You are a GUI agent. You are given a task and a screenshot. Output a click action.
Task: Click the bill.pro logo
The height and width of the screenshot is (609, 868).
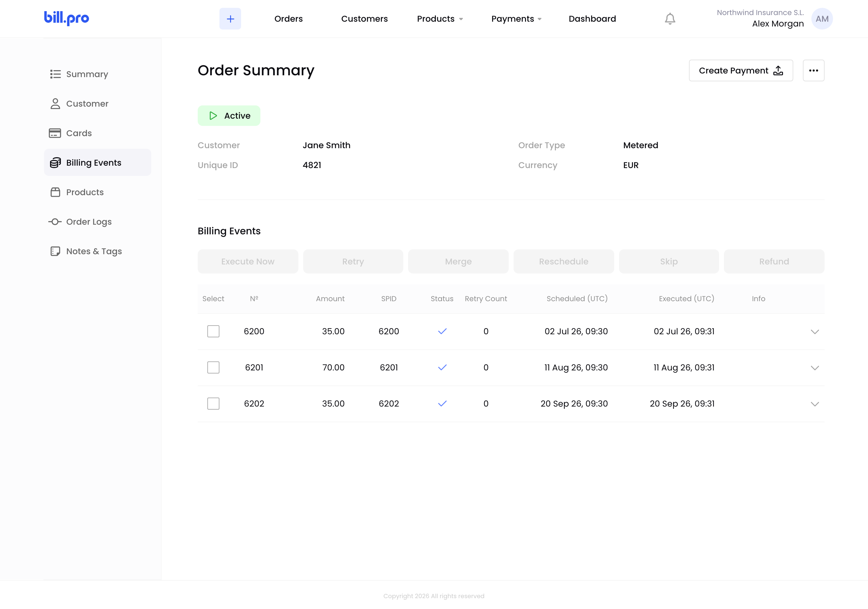pos(67,18)
